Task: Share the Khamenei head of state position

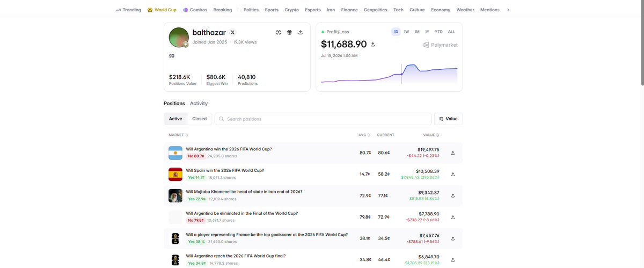Action: pos(452,195)
